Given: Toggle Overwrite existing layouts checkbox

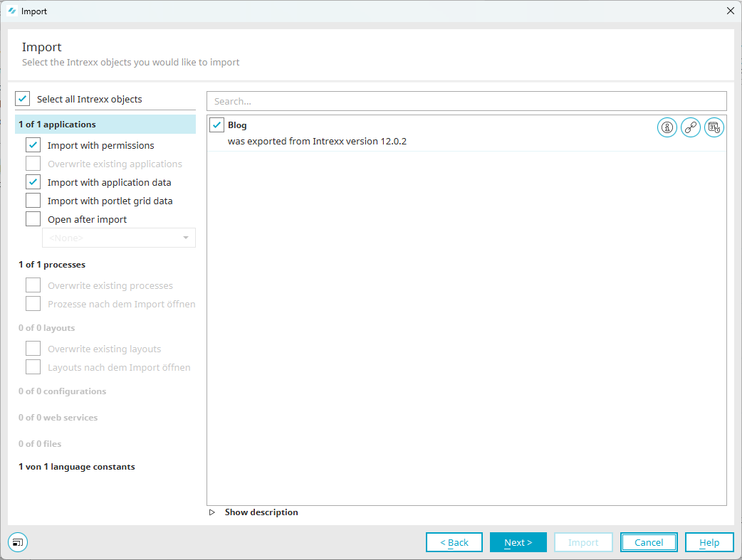Looking at the screenshot, I should click(x=33, y=349).
